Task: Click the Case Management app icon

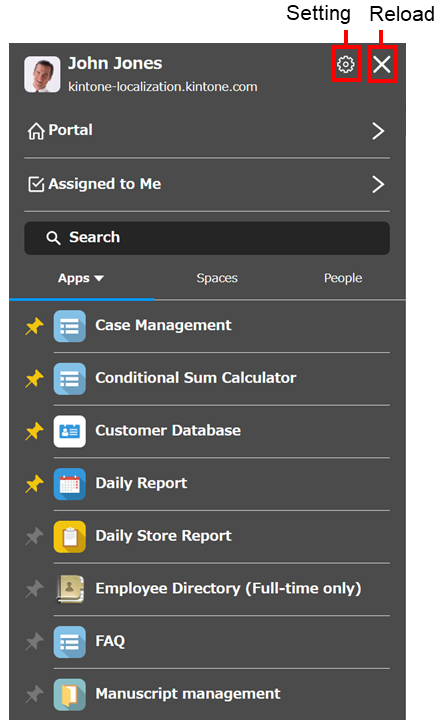Action: pos(69,326)
